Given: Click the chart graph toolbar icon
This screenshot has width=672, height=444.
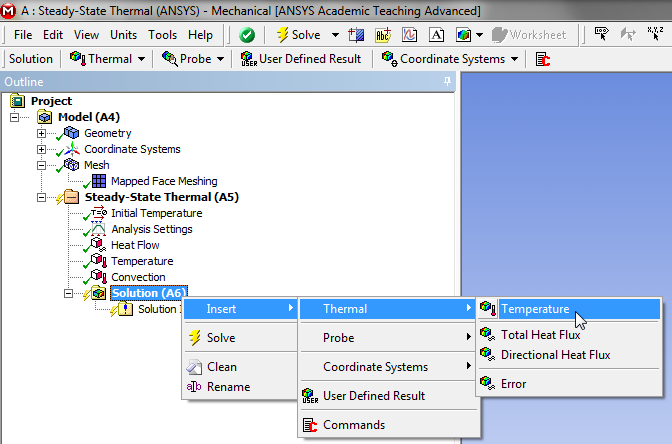Looking at the screenshot, I should tap(409, 35).
